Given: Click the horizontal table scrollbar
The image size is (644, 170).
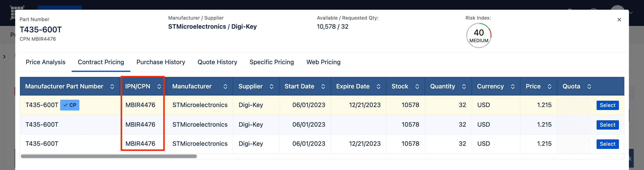Looking at the screenshot, I should pyautogui.click(x=109, y=157).
